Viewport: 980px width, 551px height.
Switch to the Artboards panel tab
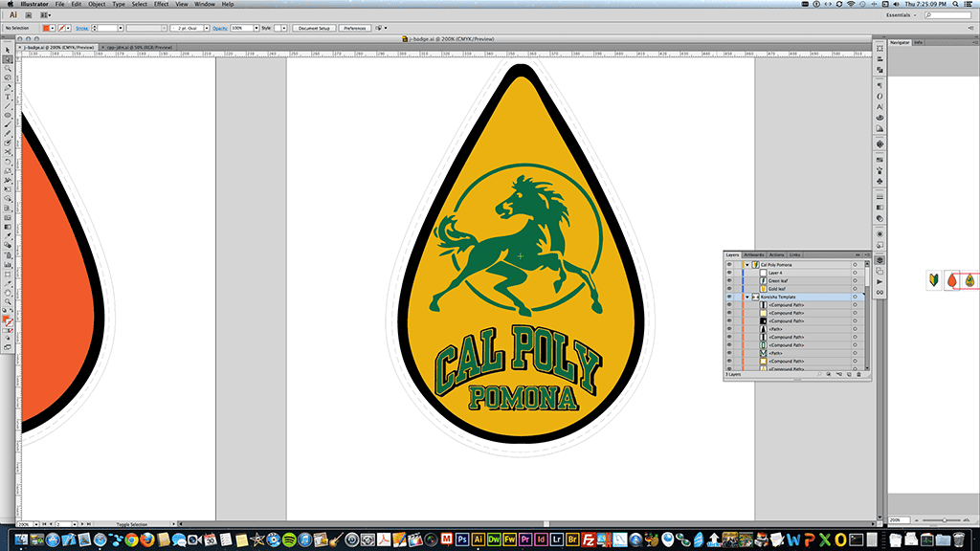(x=754, y=254)
